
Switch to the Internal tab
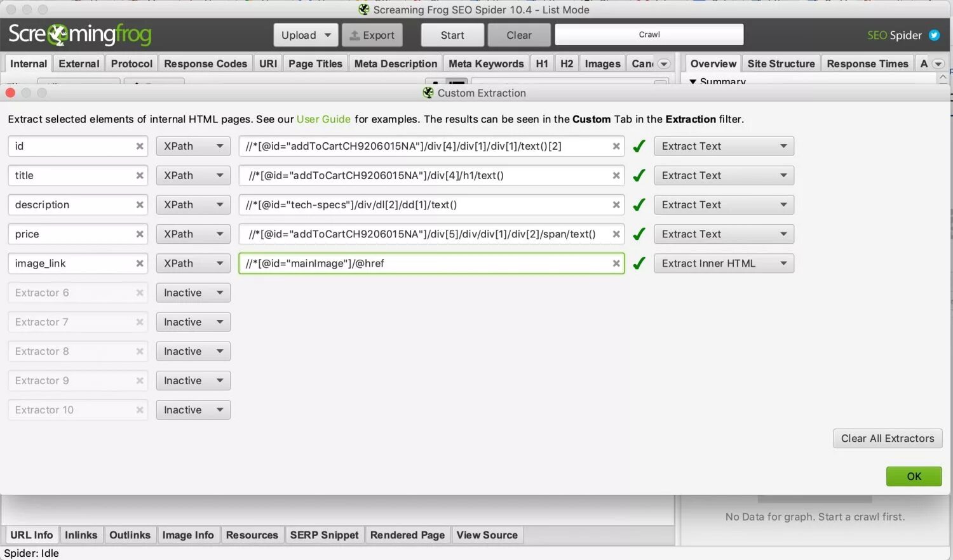[x=29, y=63]
